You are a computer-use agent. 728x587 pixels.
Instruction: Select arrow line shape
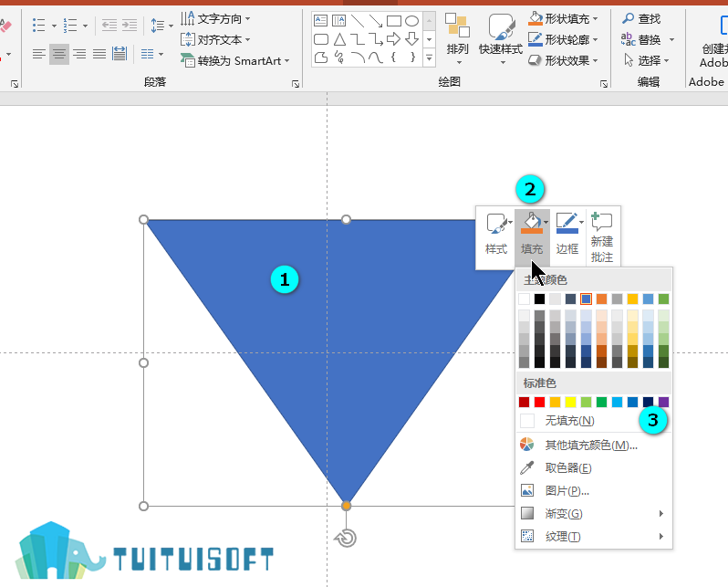pos(376,20)
